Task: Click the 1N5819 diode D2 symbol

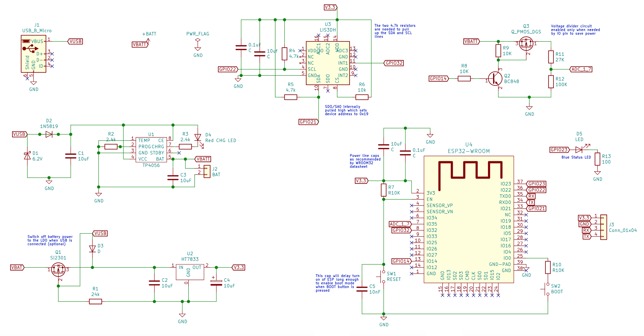Action: click(49, 134)
